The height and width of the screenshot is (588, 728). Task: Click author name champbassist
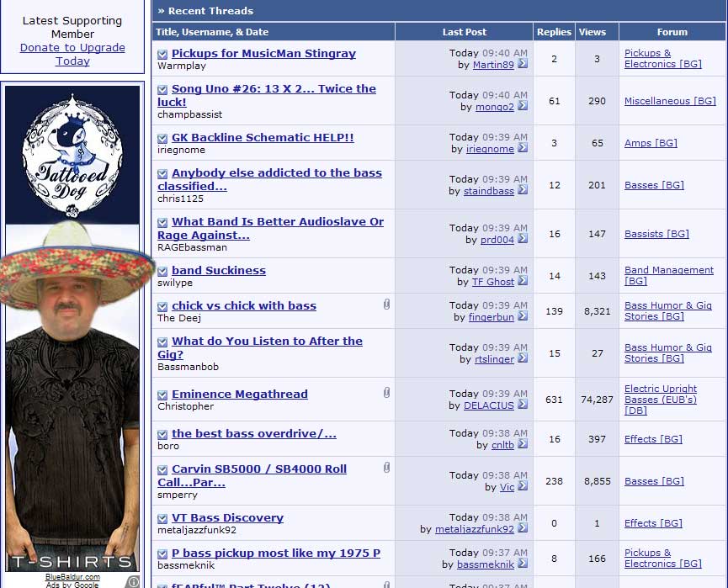190,114
